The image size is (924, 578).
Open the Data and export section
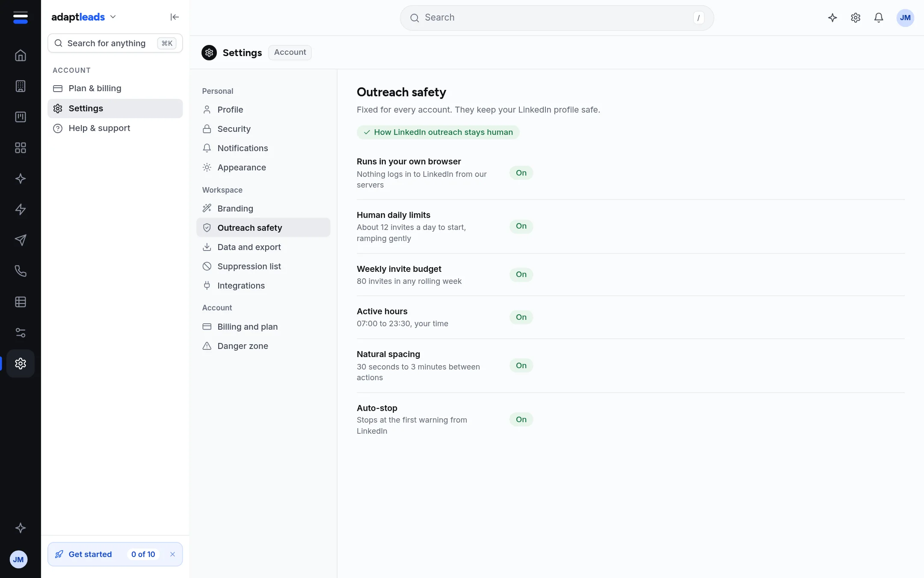(x=263, y=247)
